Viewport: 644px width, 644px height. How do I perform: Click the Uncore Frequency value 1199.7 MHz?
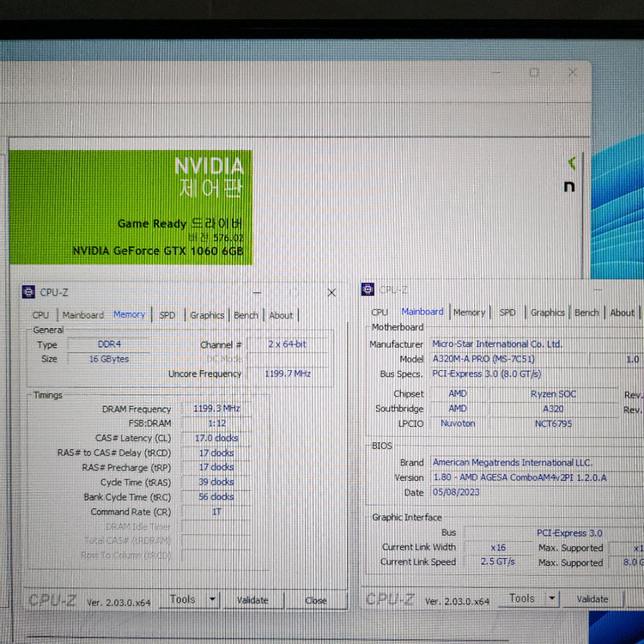point(287,374)
